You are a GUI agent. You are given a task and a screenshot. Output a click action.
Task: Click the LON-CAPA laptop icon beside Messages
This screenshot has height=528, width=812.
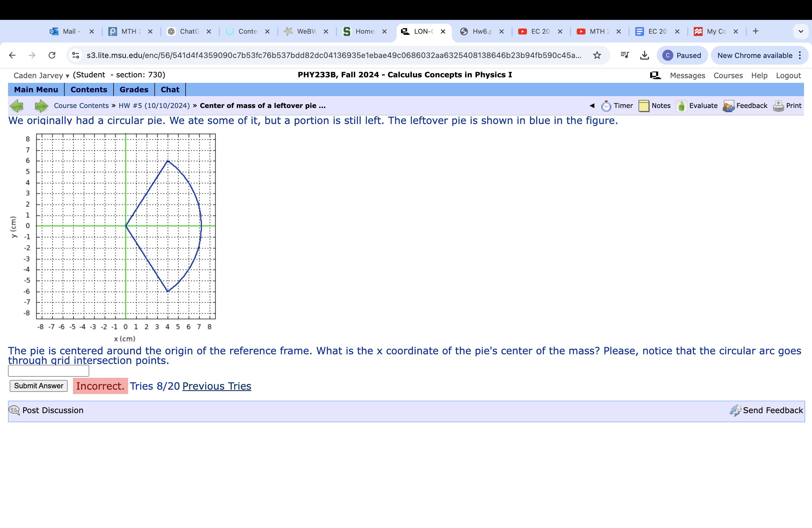[655, 75]
